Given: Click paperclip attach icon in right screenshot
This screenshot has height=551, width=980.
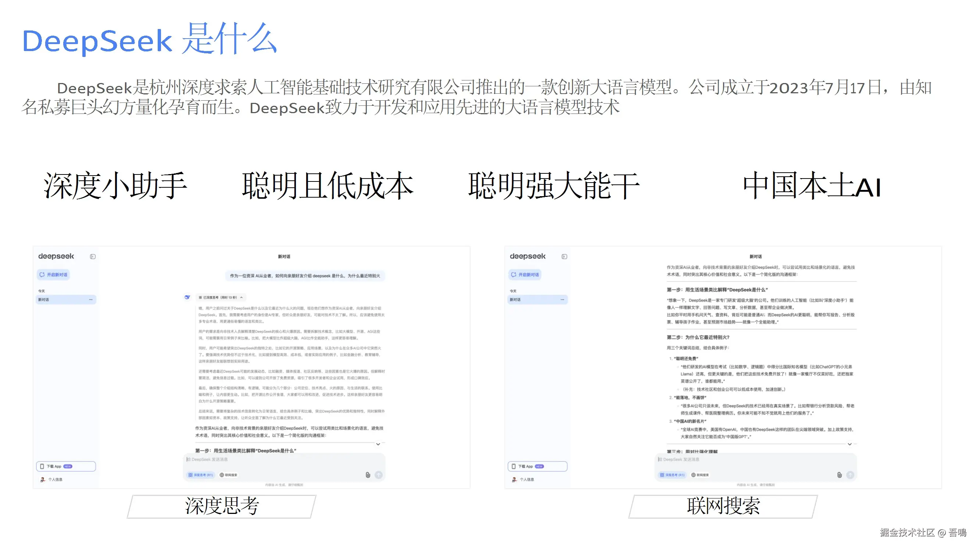Looking at the screenshot, I should 839,475.
